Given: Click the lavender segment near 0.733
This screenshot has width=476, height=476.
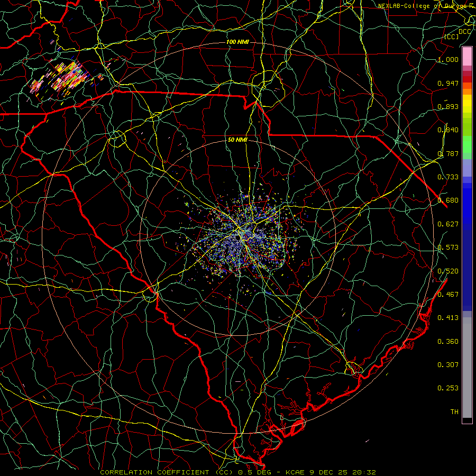Looking at the screenshot, I should [467, 168].
